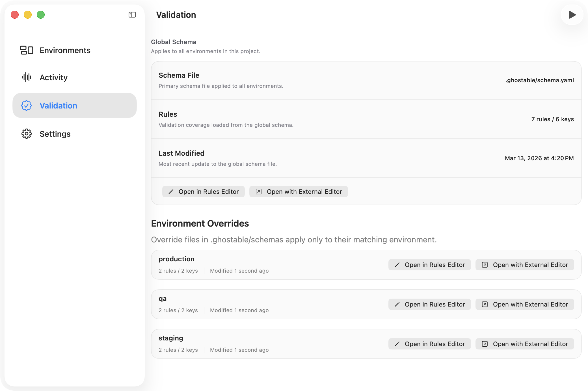
Task: Click the Schema File path .ghostable/schema.yaml
Action: [x=539, y=80]
